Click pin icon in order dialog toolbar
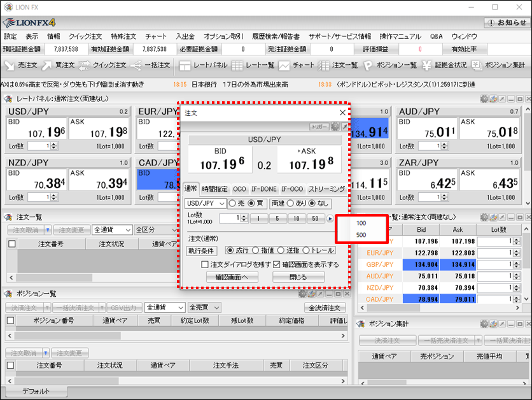Screen dimensions: 532x400 tap(345, 127)
